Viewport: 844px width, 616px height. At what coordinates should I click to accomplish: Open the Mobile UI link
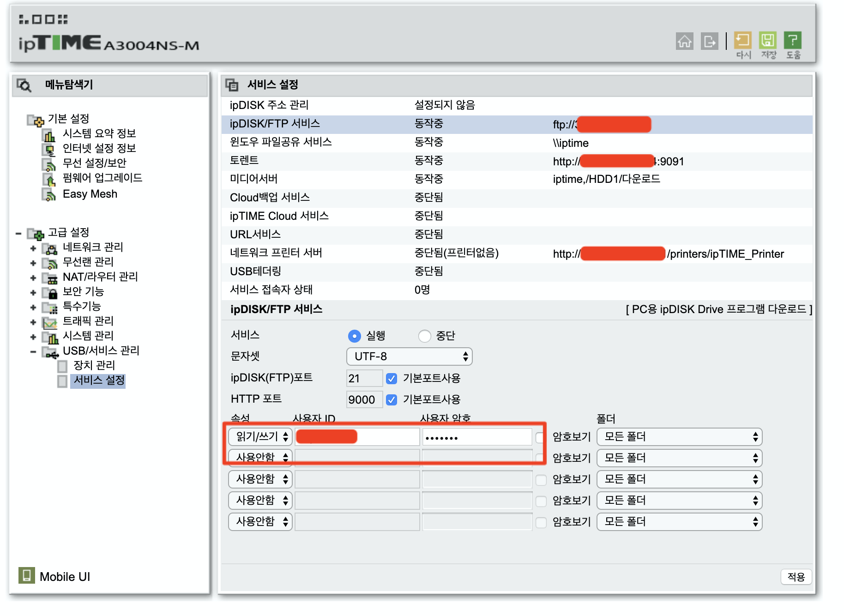(x=65, y=577)
